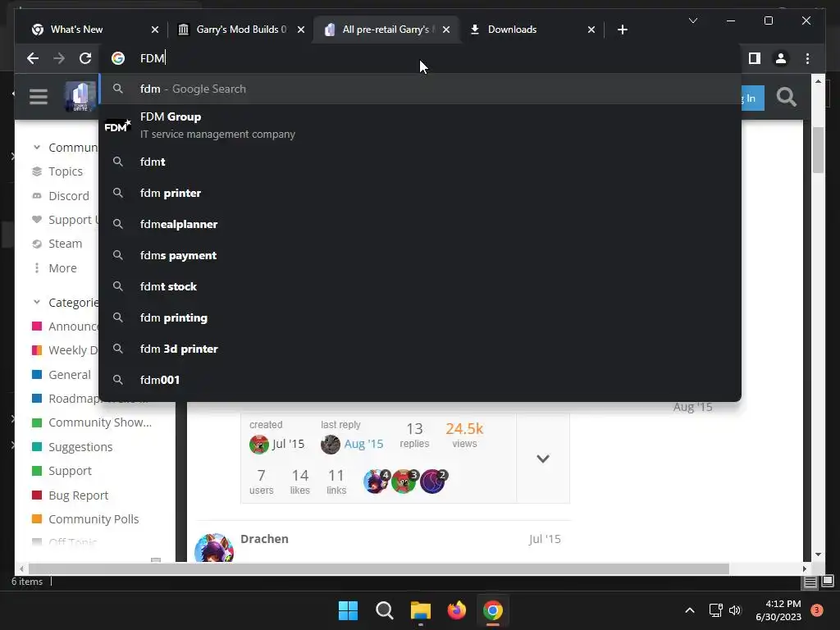
Task: Click Drachen's post avatar
Action: [x=214, y=549]
